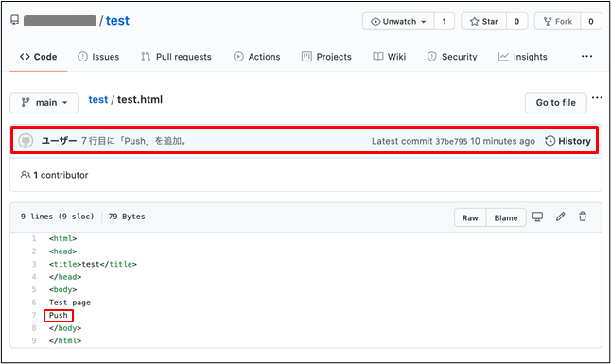This screenshot has width=611, height=364.
Task: Fork the repository
Action: coord(558,22)
